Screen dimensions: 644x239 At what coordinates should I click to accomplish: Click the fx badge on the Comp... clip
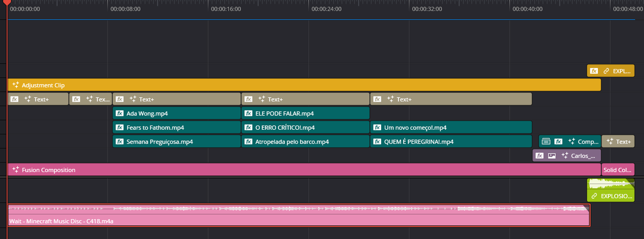tap(558, 141)
